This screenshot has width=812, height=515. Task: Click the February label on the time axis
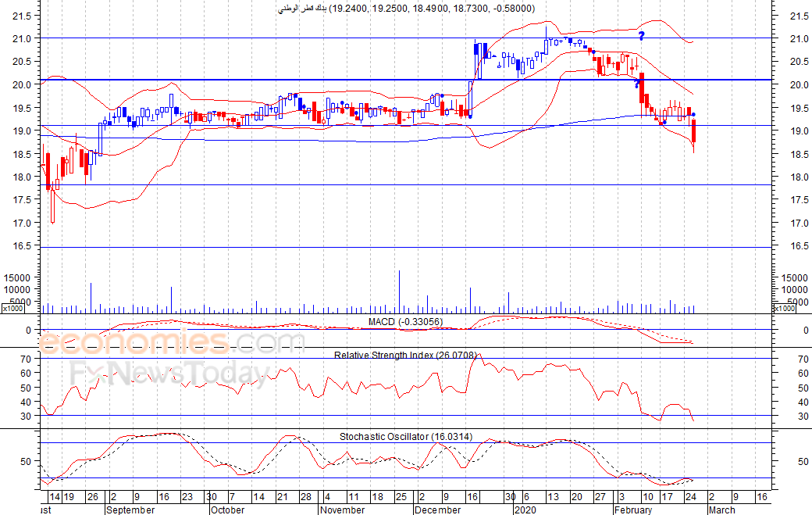tap(632, 510)
